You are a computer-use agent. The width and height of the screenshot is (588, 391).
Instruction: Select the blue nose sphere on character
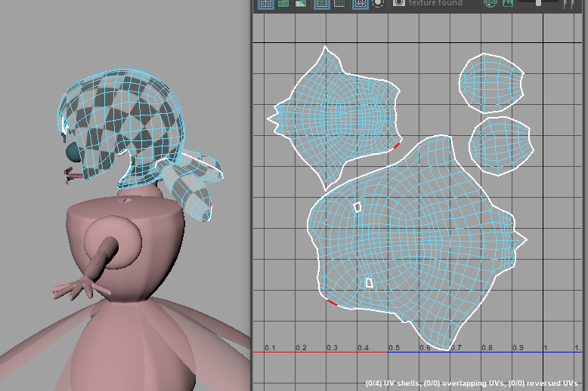click(x=73, y=152)
